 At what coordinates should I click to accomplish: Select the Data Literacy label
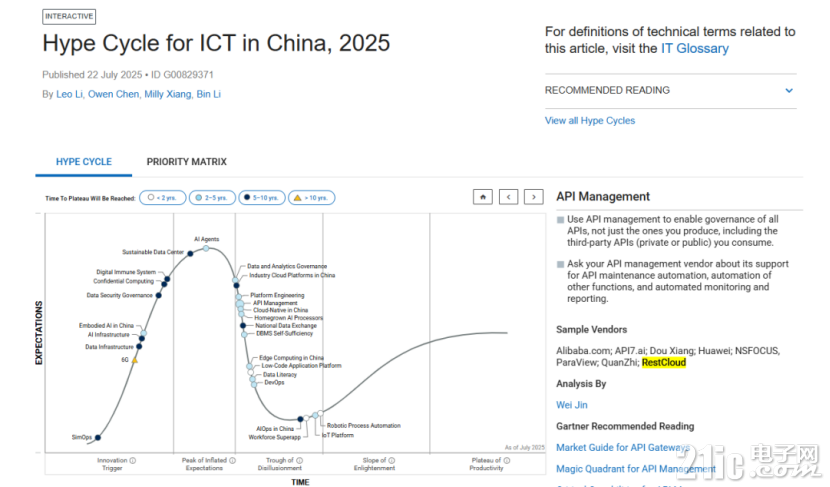tap(280, 374)
